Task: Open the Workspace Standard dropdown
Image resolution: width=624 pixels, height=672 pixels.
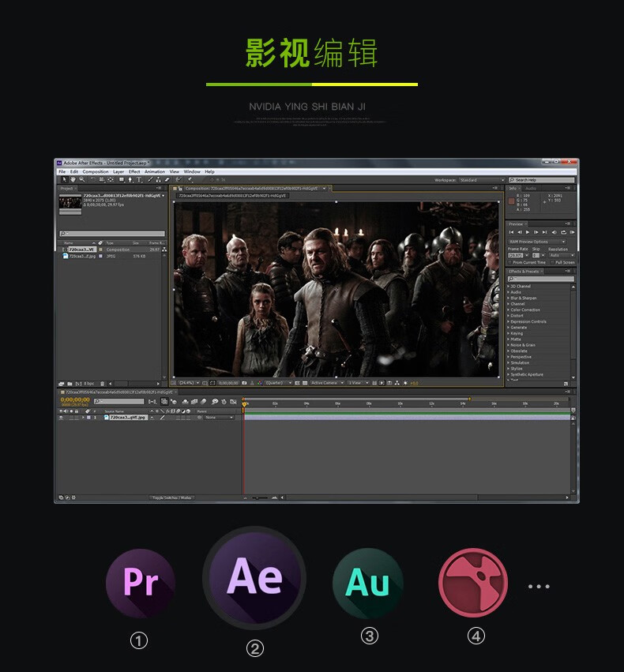Action: click(482, 180)
